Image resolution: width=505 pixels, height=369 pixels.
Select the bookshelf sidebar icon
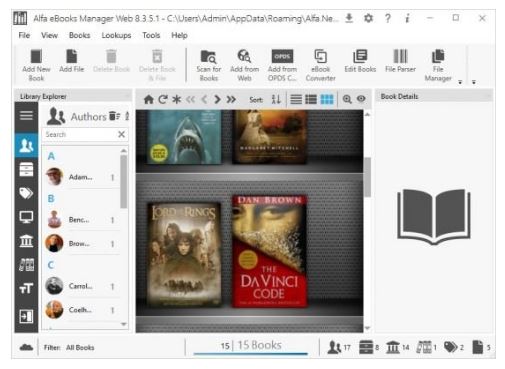26,264
